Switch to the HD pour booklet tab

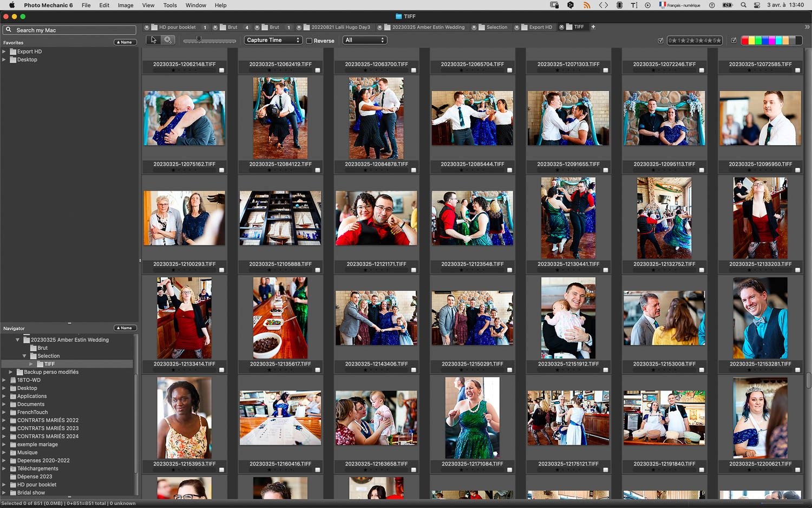[177, 27]
